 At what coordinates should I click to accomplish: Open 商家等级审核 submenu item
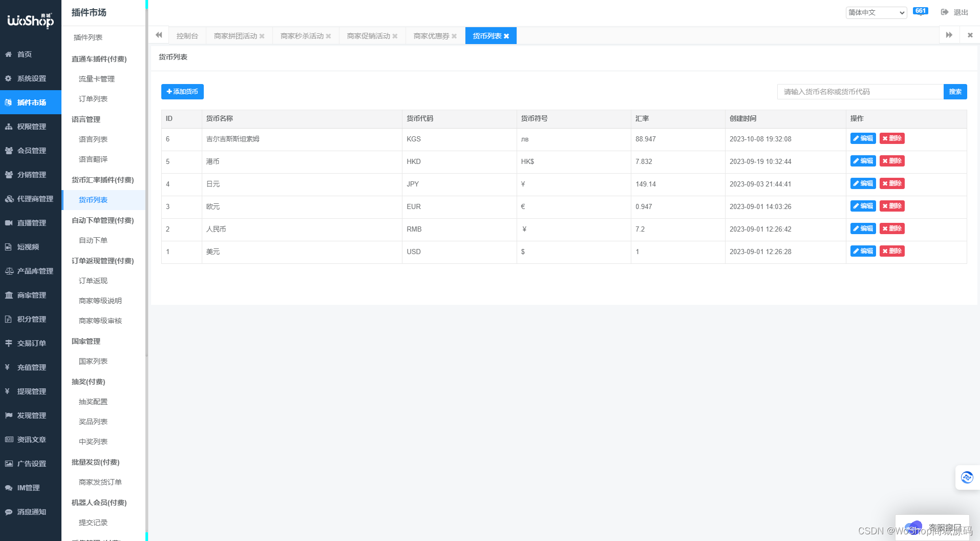coord(100,321)
